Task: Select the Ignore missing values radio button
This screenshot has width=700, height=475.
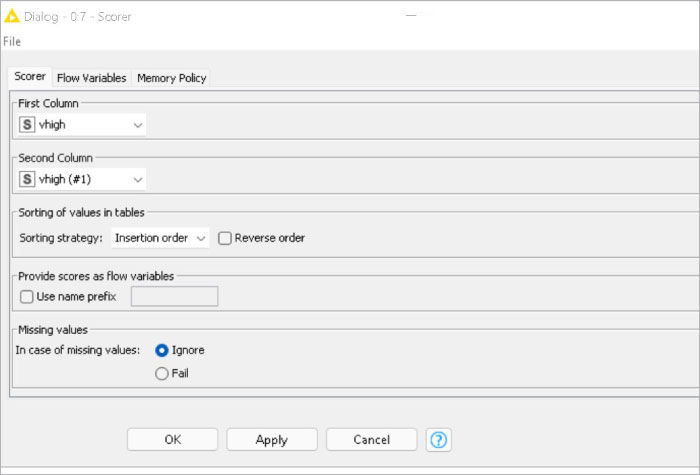Action: pyautogui.click(x=162, y=350)
